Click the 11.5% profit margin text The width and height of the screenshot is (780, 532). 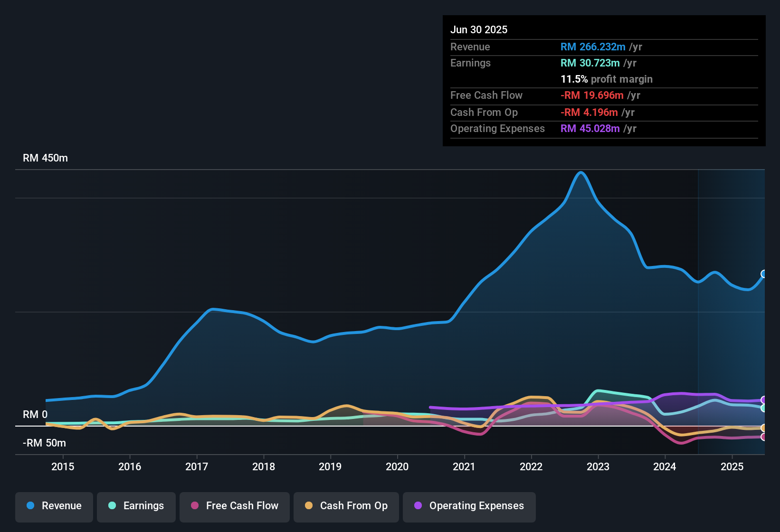coord(607,79)
